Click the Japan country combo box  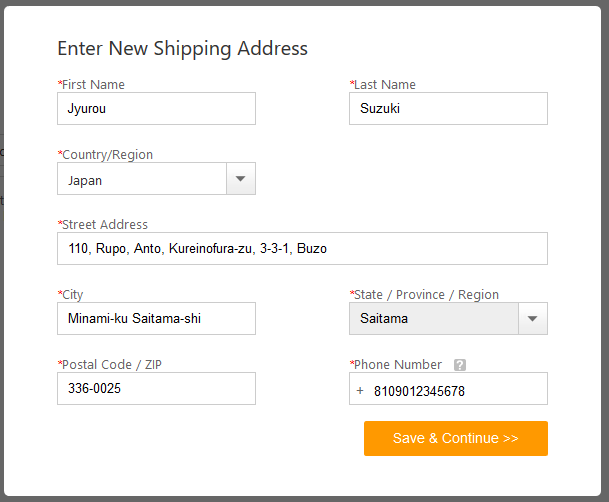142,179
